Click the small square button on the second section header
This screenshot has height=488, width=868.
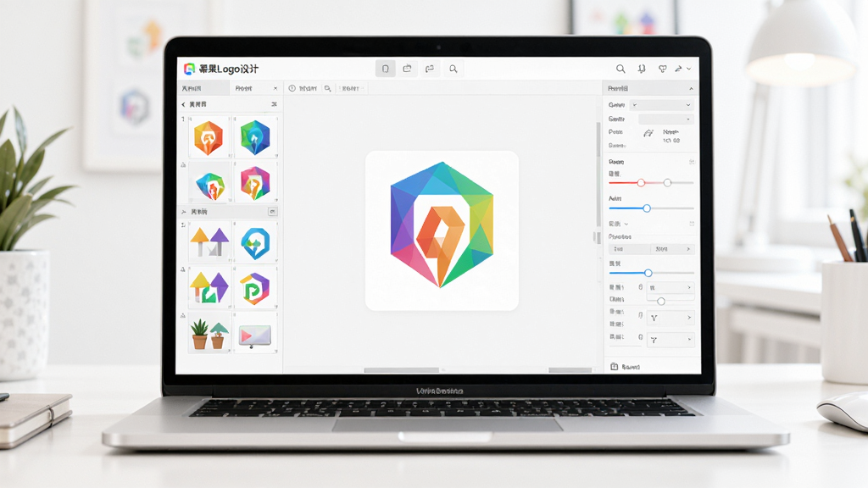(272, 211)
